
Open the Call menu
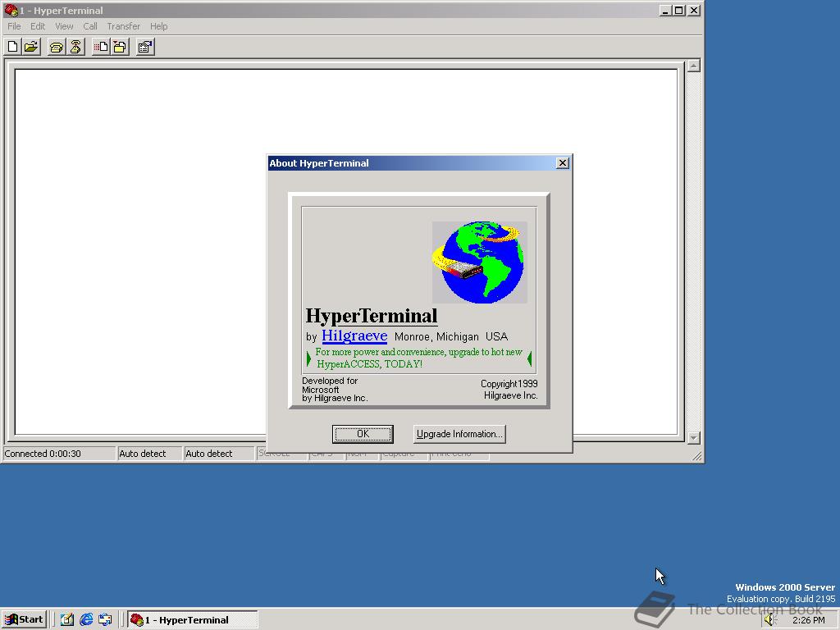tap(90, 26)
